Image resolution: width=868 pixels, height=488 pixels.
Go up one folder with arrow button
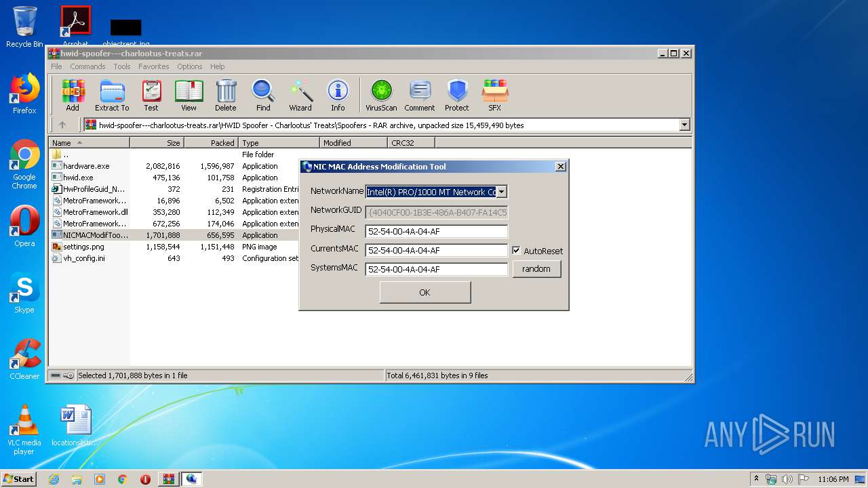(62, 125)
